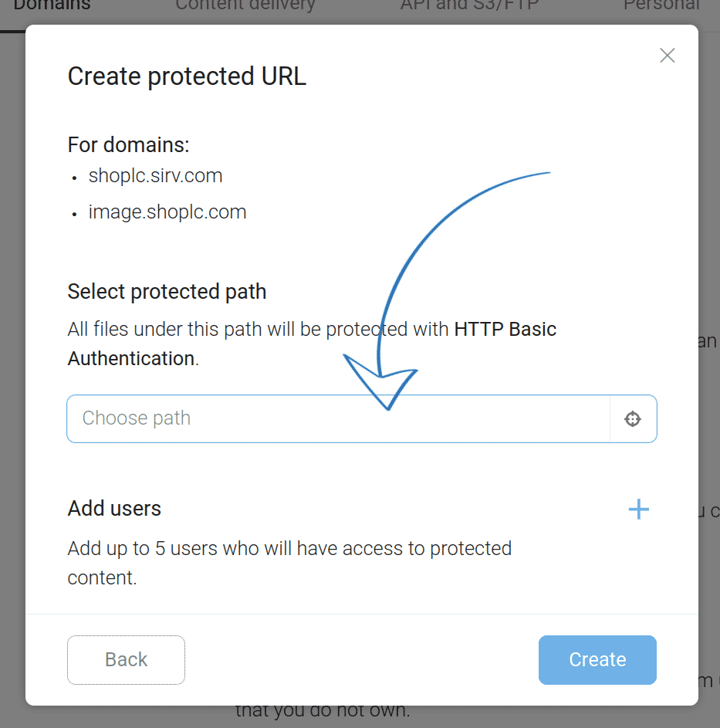Click the Back button
This screenshot has height=728, width=720.
click(x=126, y=659)
